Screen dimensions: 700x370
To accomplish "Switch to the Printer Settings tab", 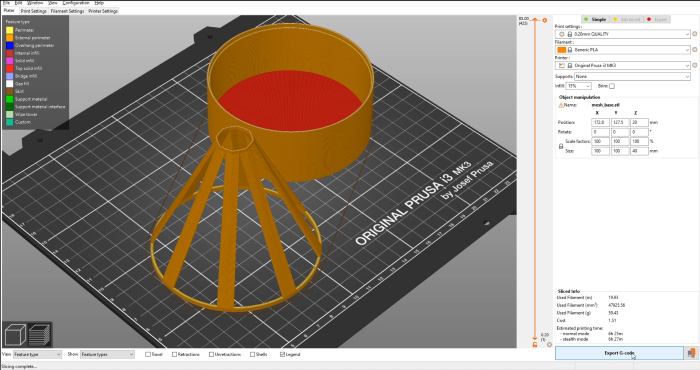I will [x=103, y=11].
